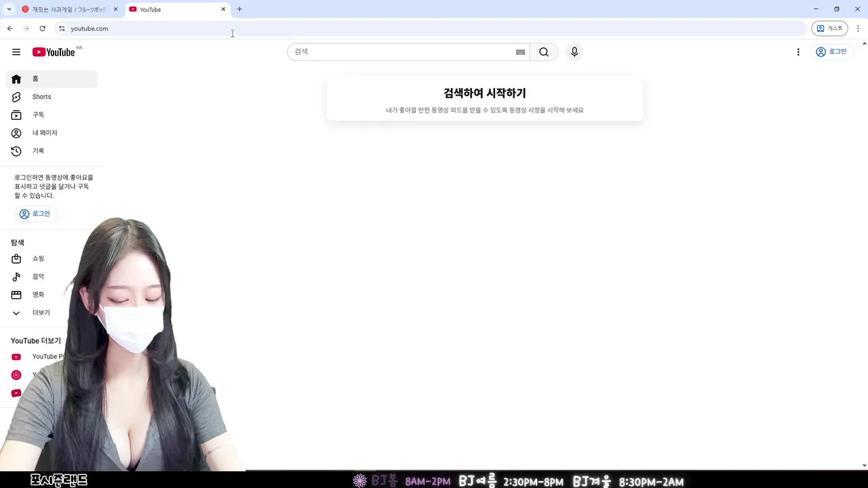The height and width of the screenshot is (488, 868).
Task: Click the YouTube logo
Action: [54, 52]
